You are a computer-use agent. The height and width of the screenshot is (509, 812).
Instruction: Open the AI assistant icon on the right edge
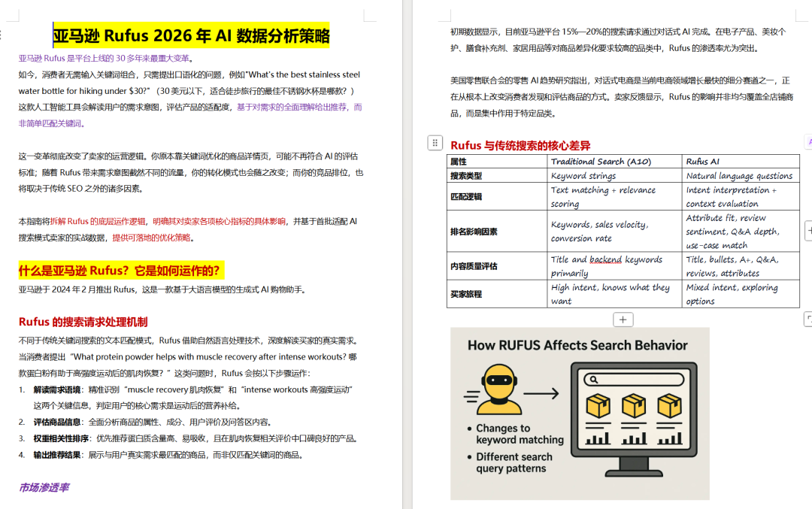tap(807, 141)
